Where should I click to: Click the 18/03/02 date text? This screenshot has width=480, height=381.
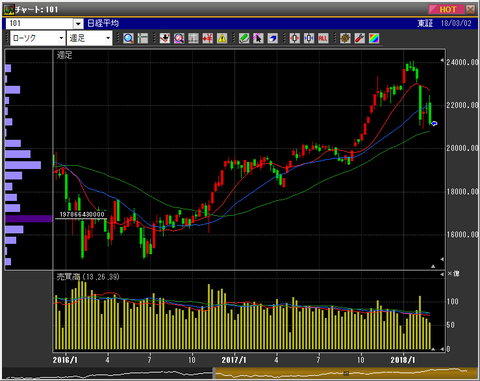pyautogui.click(x=456, y=23)
